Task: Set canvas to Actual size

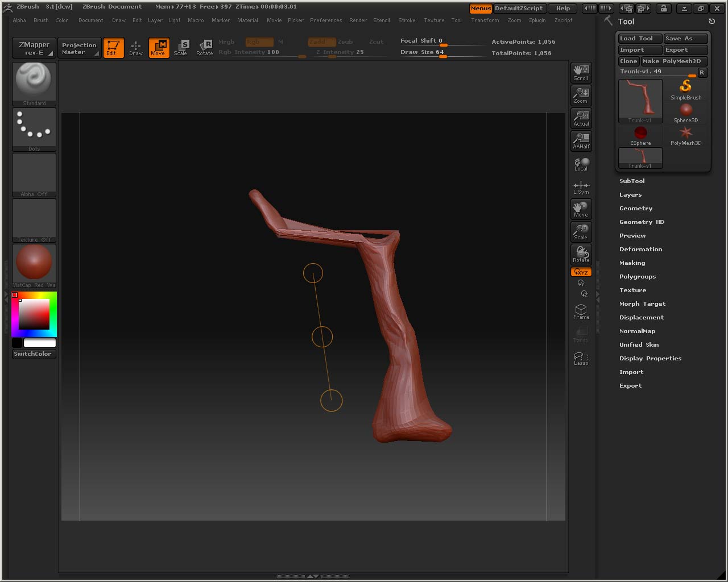Action: point(581,118)
